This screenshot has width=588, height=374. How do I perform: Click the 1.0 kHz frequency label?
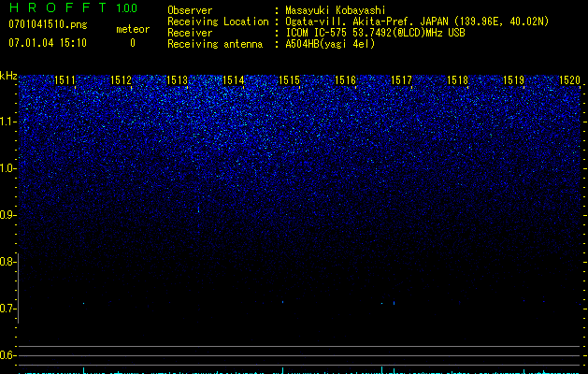(x=7, y=168)
